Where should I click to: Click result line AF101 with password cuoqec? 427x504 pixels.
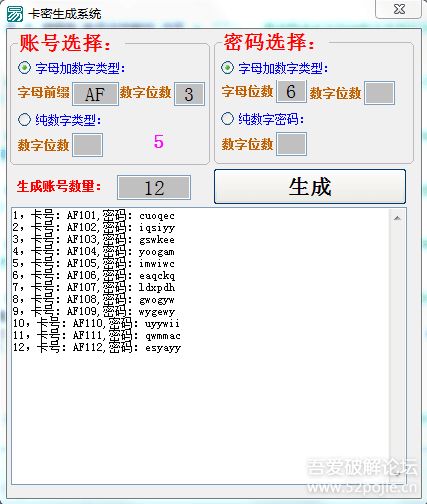(94, 216)
